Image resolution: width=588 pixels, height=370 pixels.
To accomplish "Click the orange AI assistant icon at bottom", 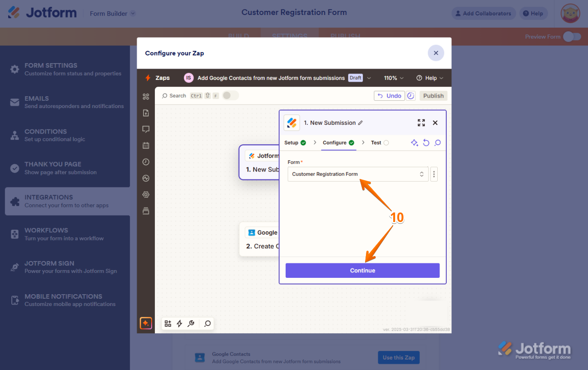I will pyautogui.click(x=146, y=323).
